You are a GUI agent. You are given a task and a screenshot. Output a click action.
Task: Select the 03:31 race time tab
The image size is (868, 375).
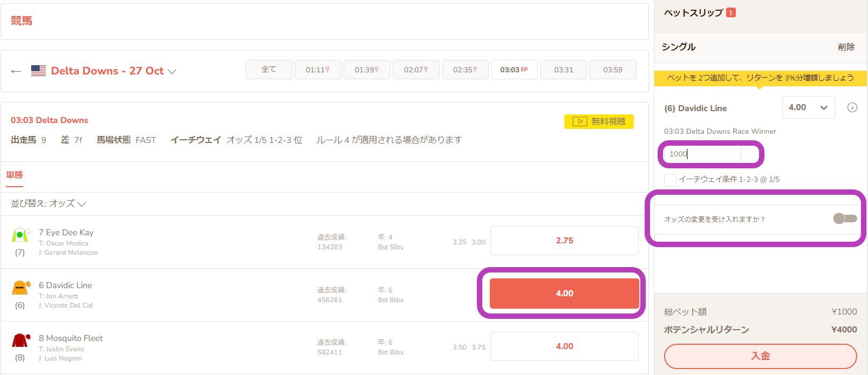pos(564,70)
